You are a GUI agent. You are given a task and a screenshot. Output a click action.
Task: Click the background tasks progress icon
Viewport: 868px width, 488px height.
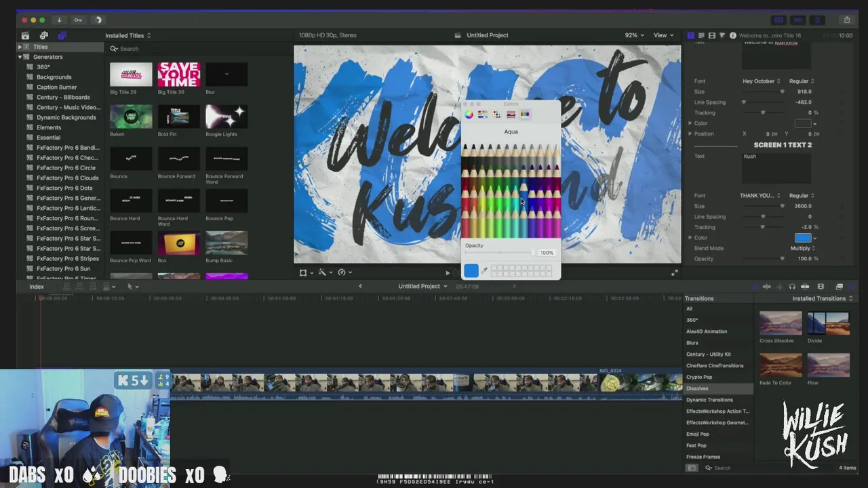98,20
